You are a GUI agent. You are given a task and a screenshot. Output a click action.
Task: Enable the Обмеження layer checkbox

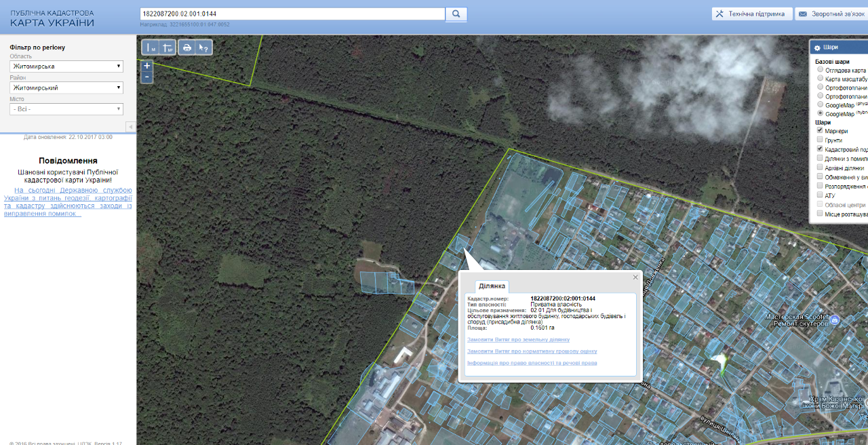[821, 177]
